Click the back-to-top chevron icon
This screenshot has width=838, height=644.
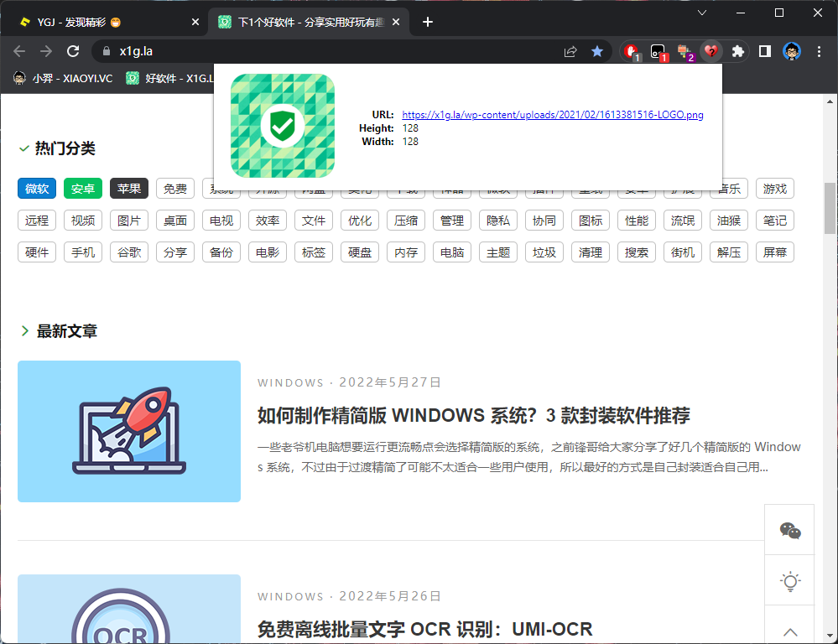789,631
